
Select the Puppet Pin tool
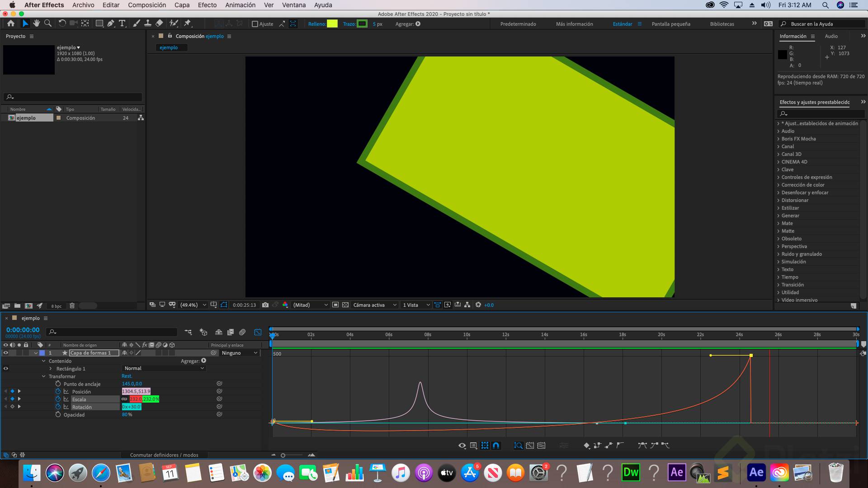point(187,23)
